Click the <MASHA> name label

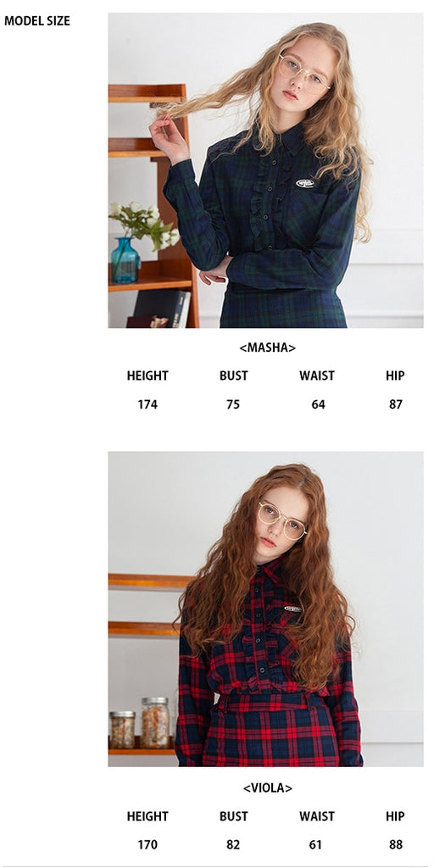[x=267, y=348]
